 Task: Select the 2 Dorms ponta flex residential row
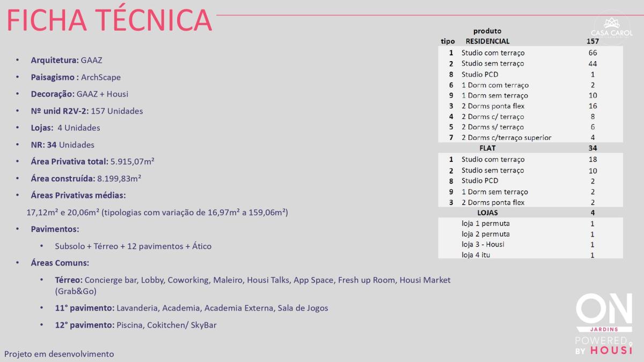(x=530, y=106)
